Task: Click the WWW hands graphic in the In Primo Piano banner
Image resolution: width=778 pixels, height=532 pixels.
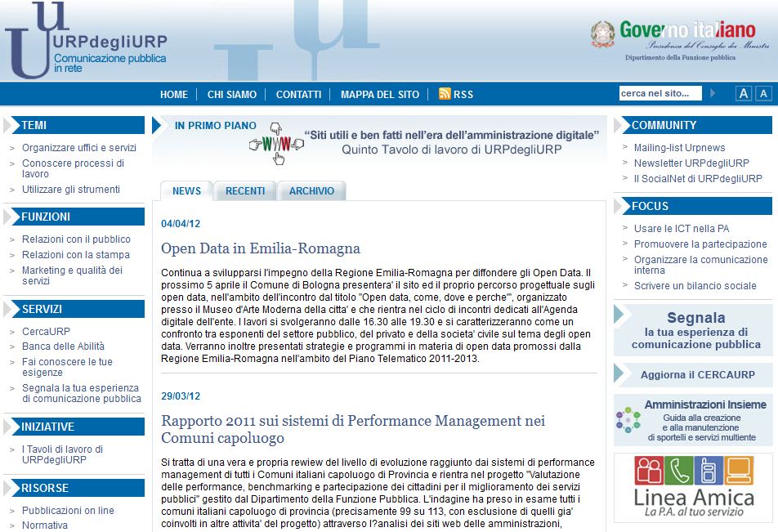Action: 276,144
